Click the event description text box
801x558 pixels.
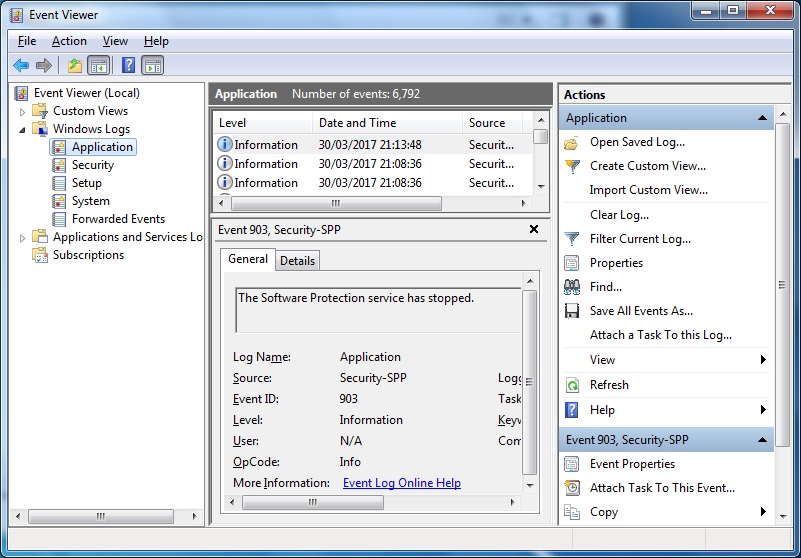pos(378,310)
